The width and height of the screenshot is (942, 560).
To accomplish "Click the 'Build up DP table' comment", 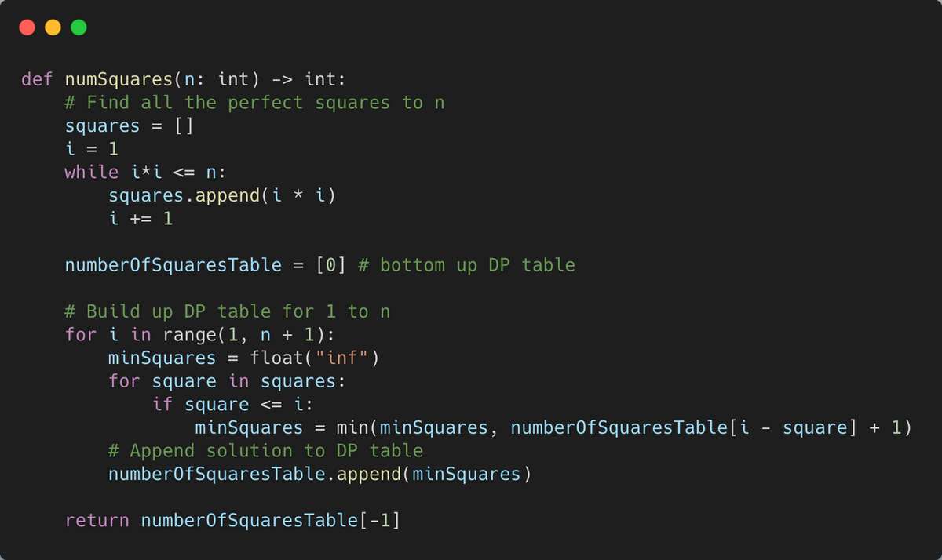I will pos(227,311).
